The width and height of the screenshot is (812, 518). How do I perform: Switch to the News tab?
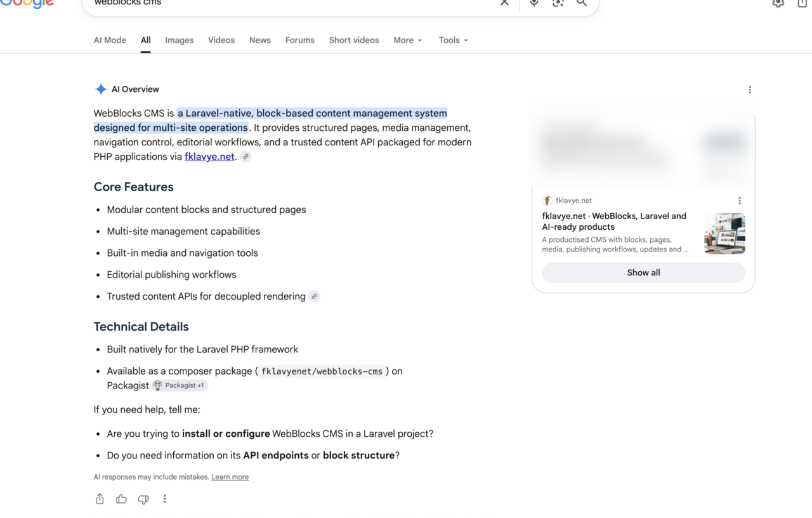point(260,40)
